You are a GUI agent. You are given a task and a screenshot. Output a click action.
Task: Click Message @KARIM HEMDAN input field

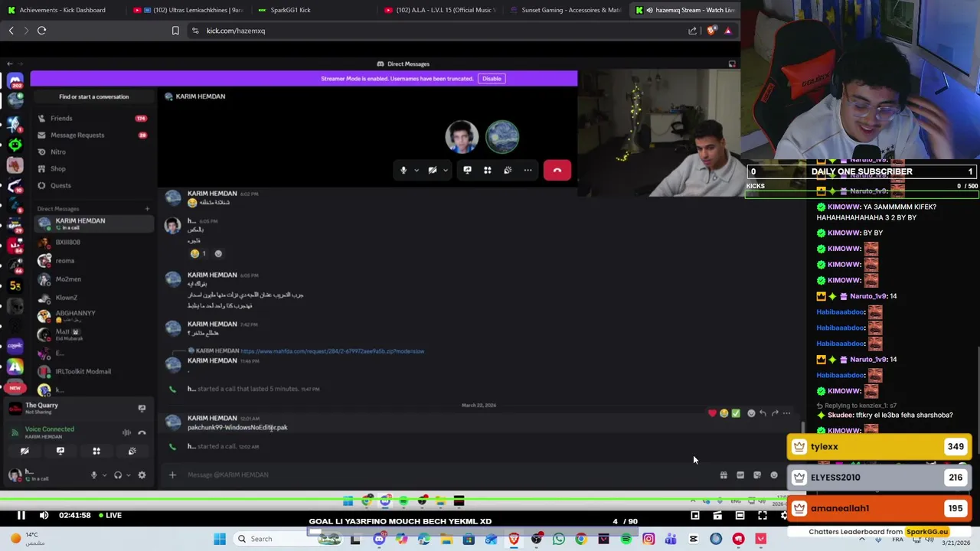pyautogui.click(x=444, y=474)
